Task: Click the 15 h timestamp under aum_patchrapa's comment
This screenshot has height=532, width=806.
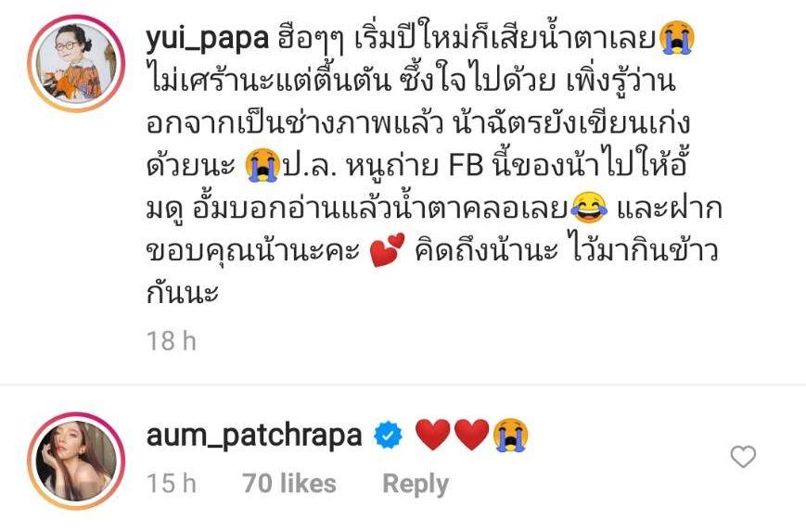Action: (172, 483)
